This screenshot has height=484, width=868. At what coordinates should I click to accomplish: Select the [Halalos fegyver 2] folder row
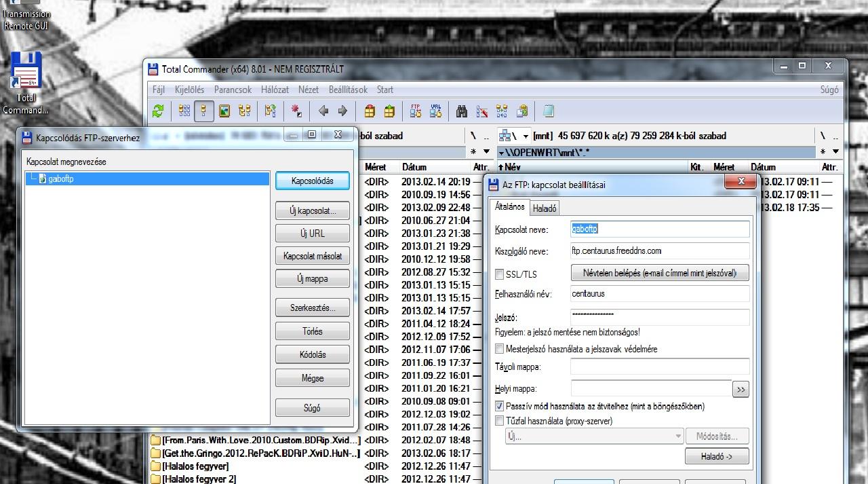point(317,479)
